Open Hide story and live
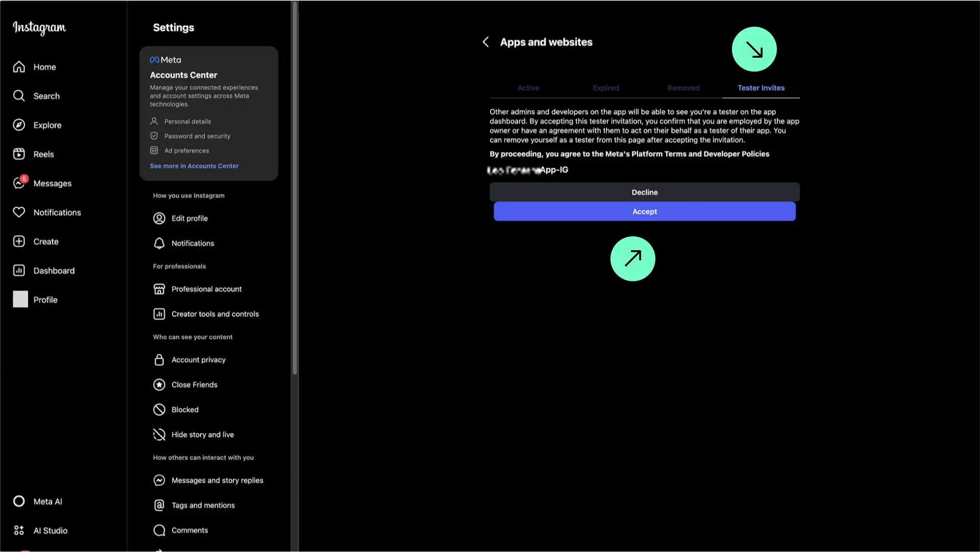The width and height of the screenshot is (980, 552). pyautogui.click(x=193, y=435)
